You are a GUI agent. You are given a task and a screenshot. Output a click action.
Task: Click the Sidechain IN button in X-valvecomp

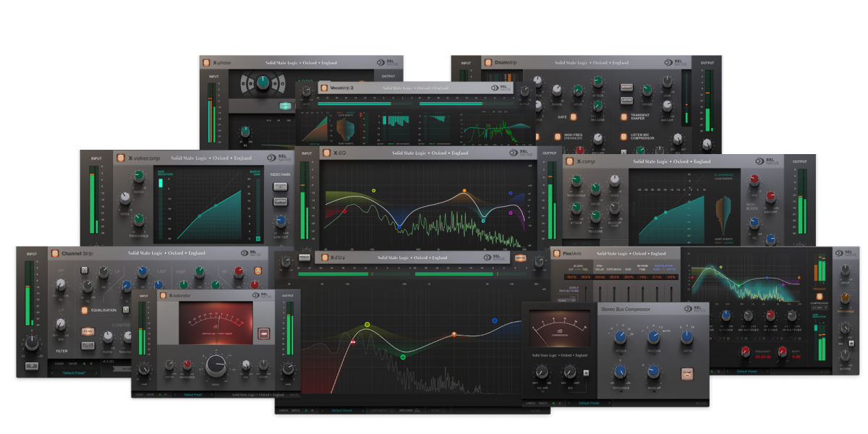[279, 187]
